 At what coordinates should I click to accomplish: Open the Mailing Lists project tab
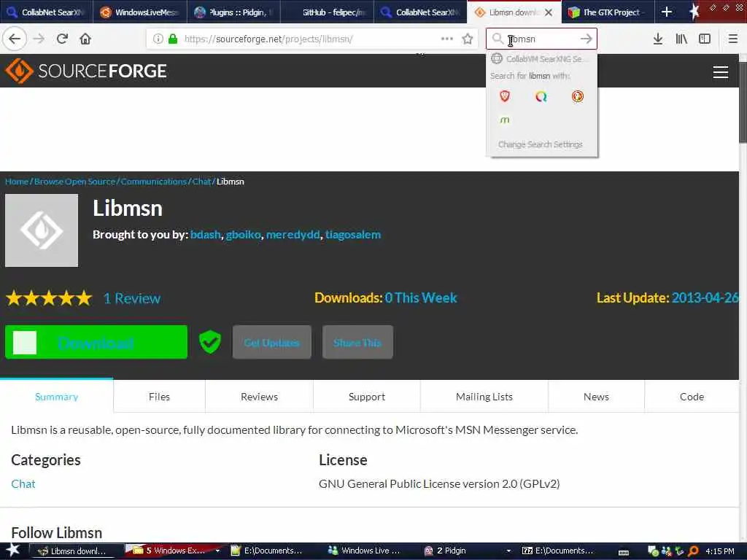coord(484,397)
